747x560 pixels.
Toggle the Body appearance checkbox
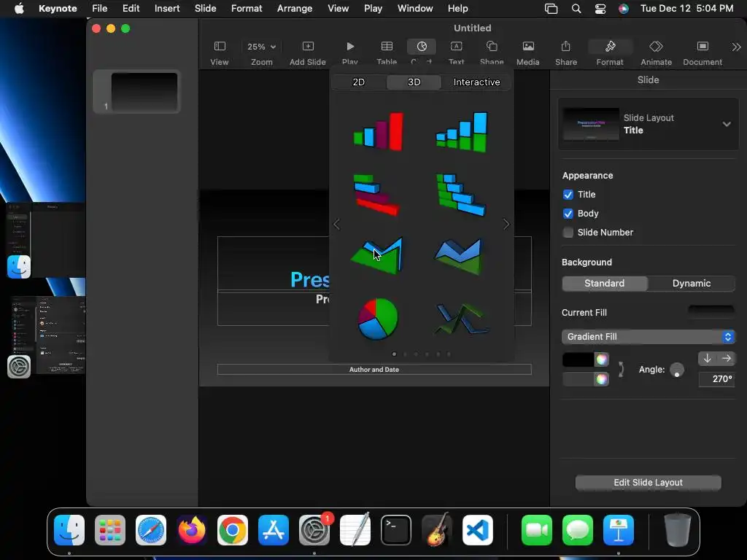click(x=568, y=214)
